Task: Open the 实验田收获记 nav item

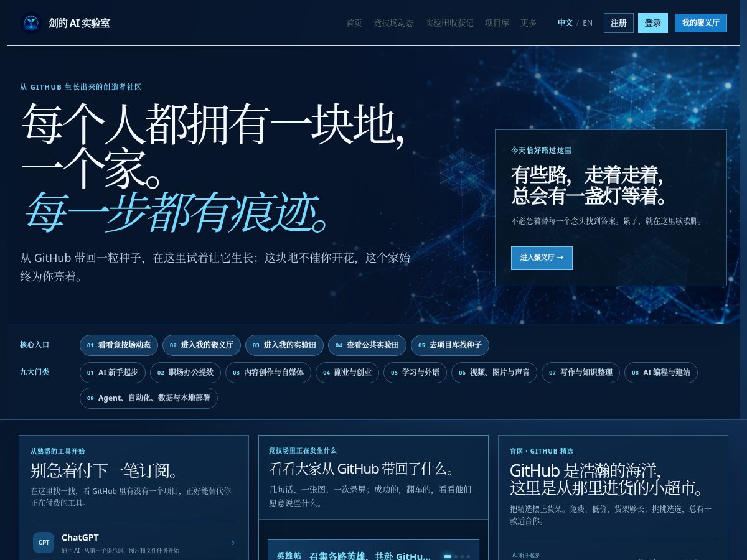Action: (449, 23)
